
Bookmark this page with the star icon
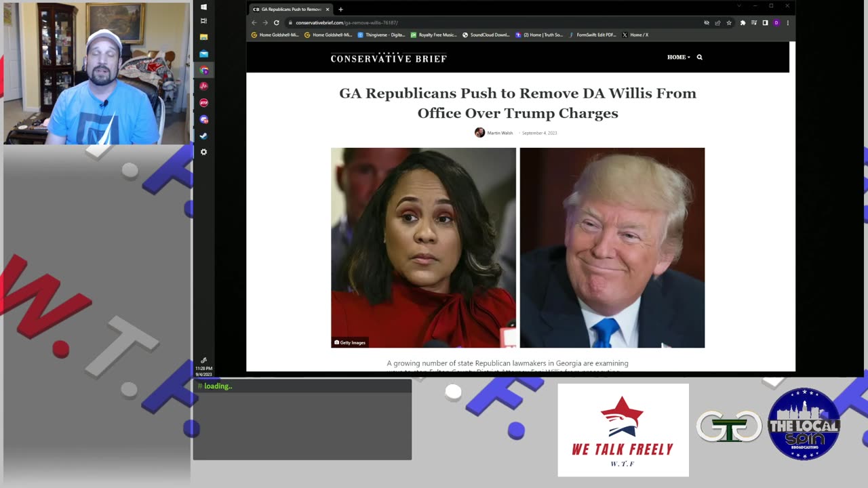pos(729,22)
